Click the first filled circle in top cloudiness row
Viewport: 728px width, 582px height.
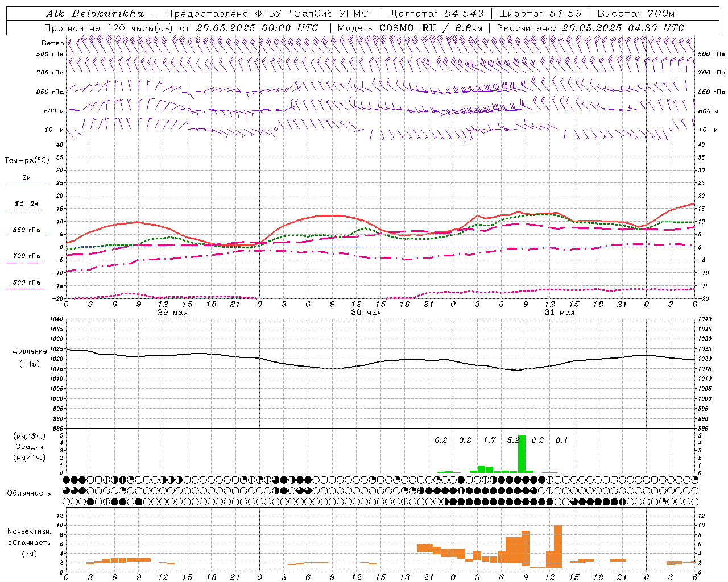click(67, 480)
